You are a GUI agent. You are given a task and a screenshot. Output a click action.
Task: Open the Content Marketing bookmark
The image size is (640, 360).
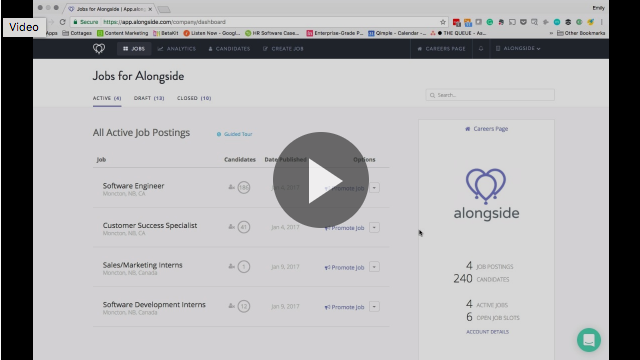tap(122, 33)
